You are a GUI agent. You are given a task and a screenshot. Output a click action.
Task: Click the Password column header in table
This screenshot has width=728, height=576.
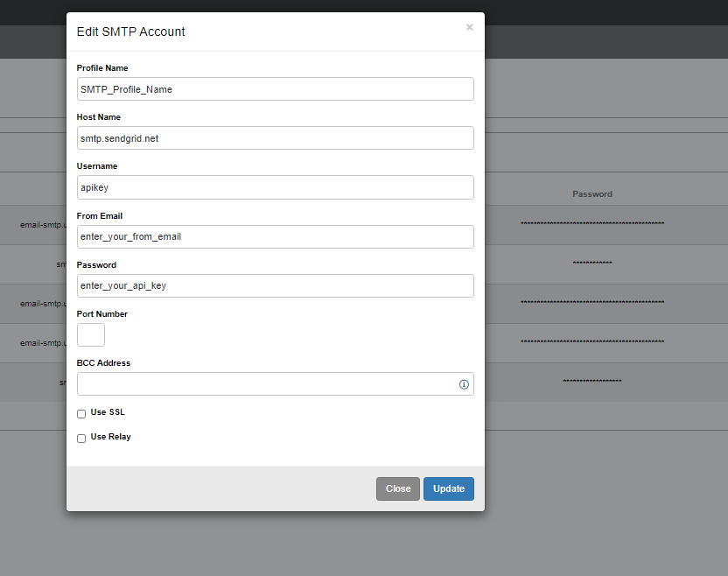[x=592, y=193]
